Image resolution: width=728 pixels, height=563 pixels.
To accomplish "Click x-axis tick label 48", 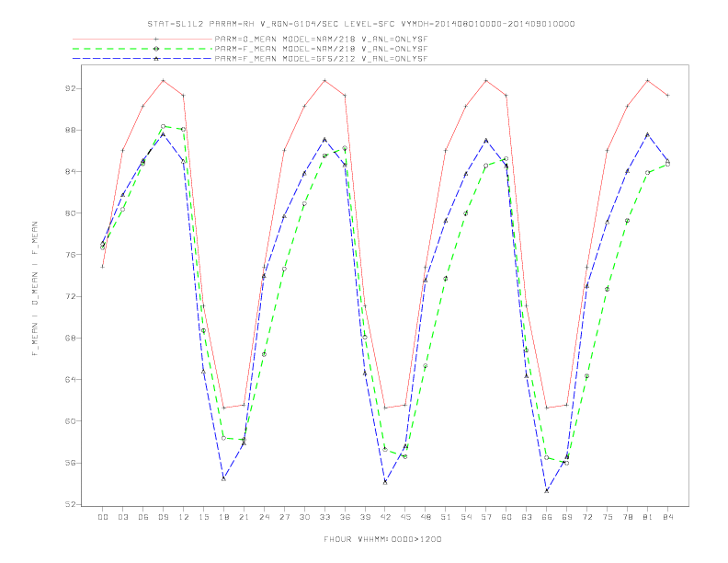I will (x=426, y=517).
